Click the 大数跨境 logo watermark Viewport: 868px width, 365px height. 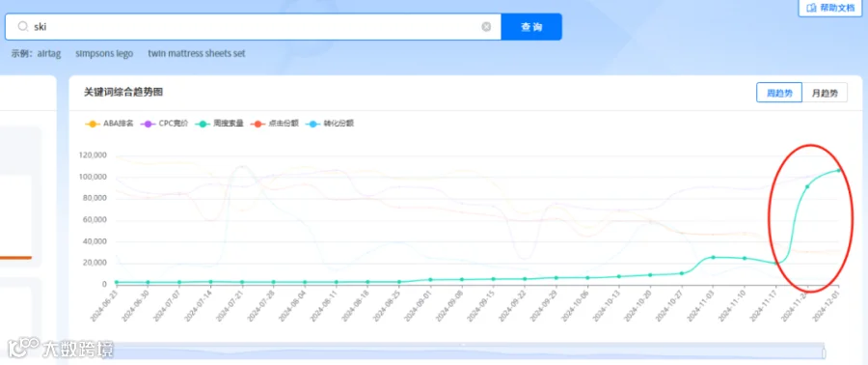[x=61, y=348]
